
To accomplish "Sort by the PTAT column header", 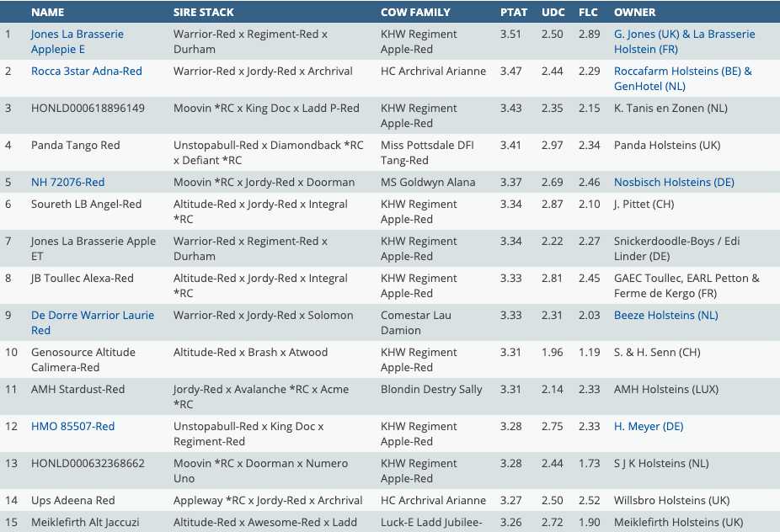I will (513, 13).
